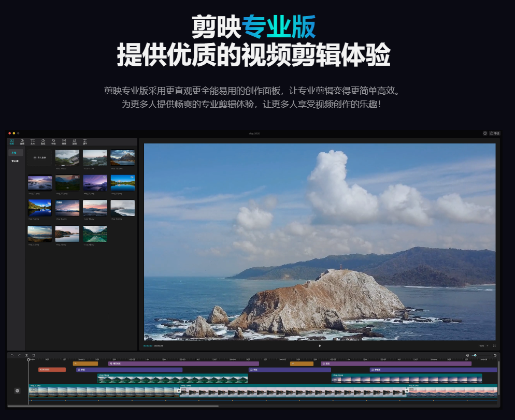This screenshot has width=515, height=420.
Task: Select the last blue filter clip
Action: (433, 370)
